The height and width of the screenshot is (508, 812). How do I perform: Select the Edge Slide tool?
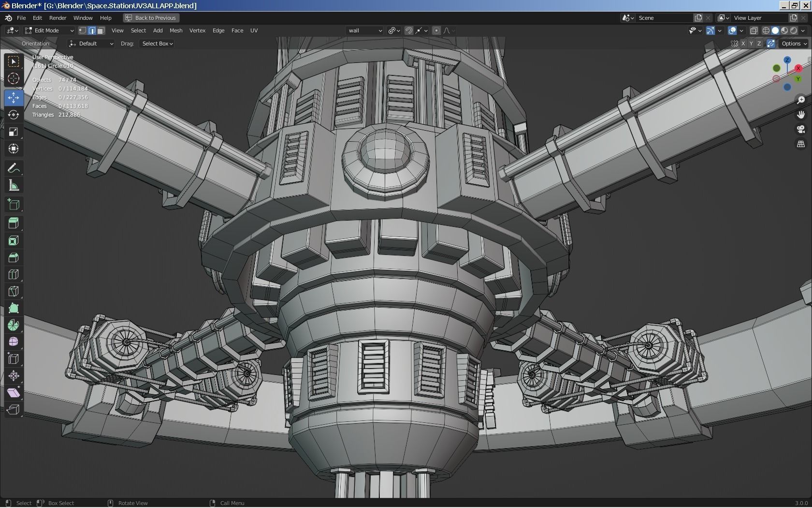click(14, 359)
